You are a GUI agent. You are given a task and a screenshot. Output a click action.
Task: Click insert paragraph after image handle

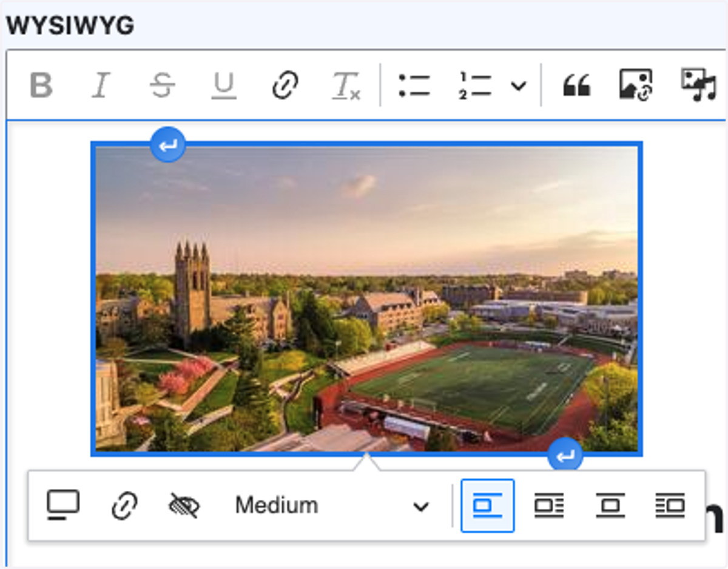(x=565, y=455)
